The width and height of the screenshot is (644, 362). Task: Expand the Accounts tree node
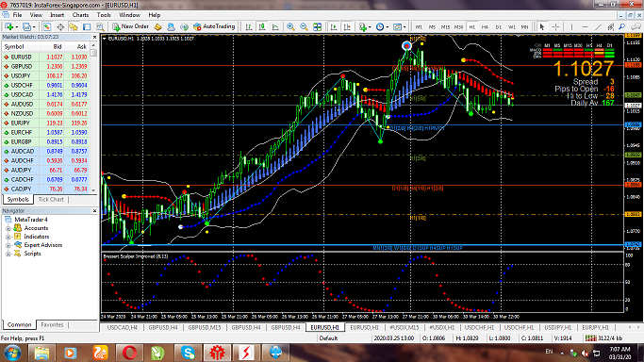click(8, 228)
